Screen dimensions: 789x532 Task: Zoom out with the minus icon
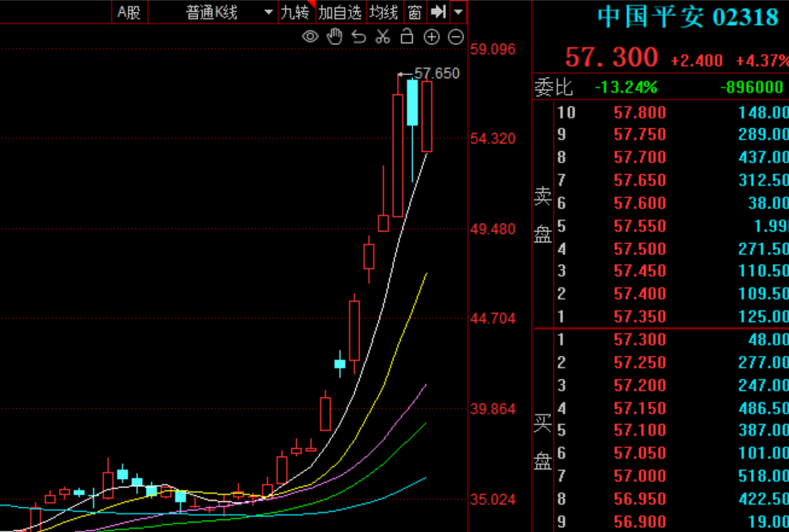456,36
